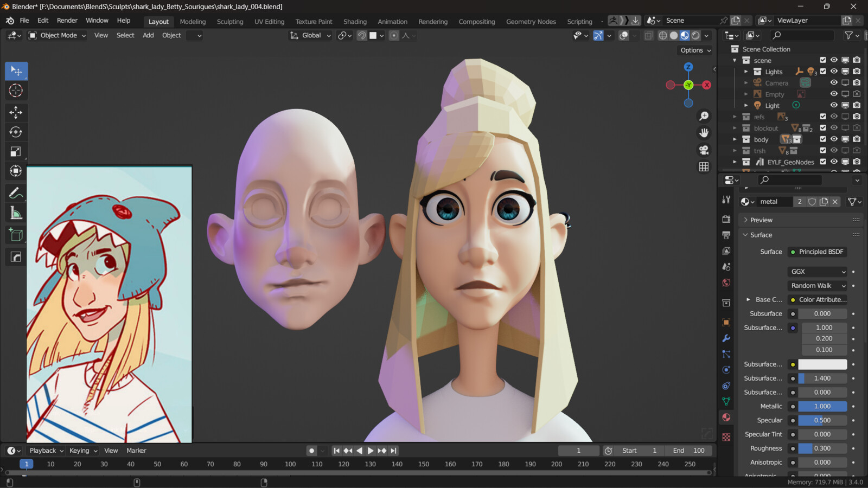Select solid viewport shading

674,35
